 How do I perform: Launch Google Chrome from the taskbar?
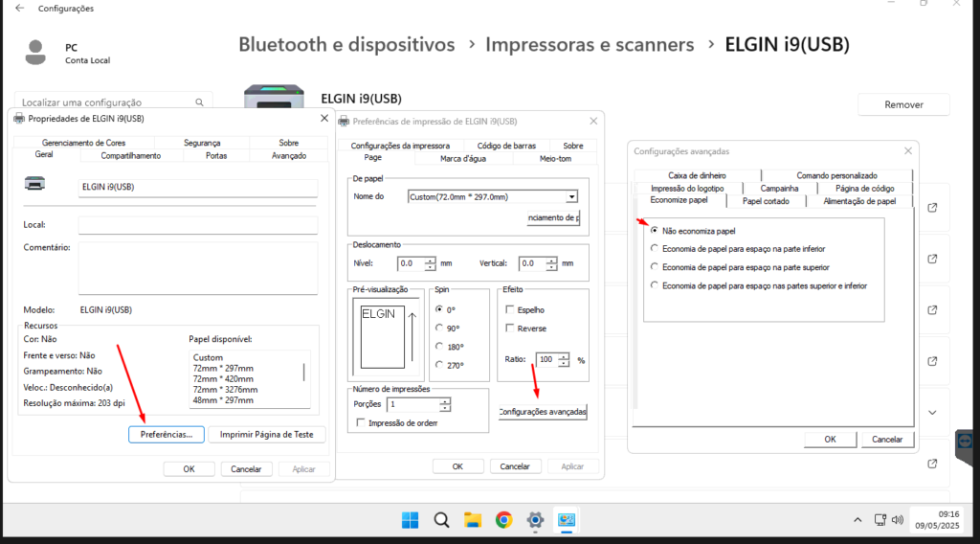(503, 520)
